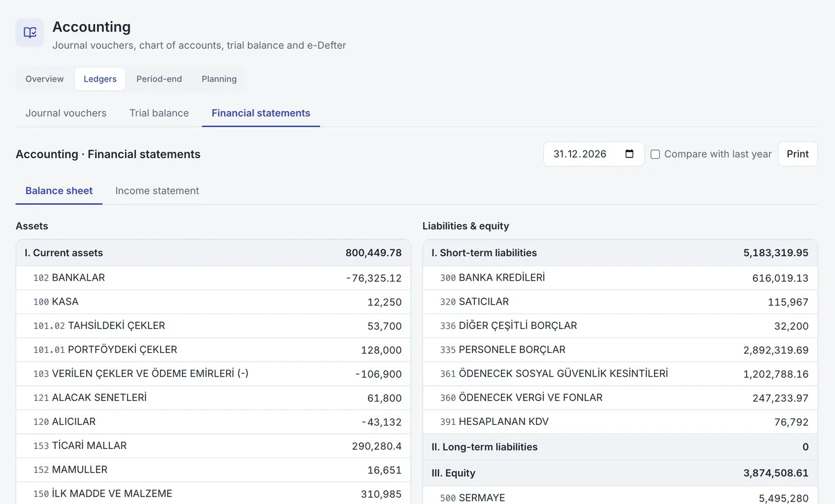835x504 pixels.
Task: Open the calendar picker icon in date field
Action: point(629,154)
